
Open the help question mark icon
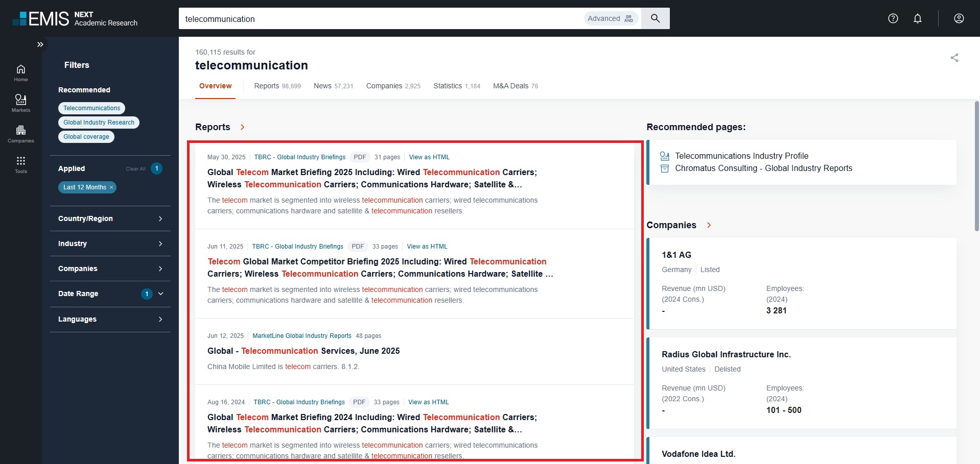tap(893, 18)
